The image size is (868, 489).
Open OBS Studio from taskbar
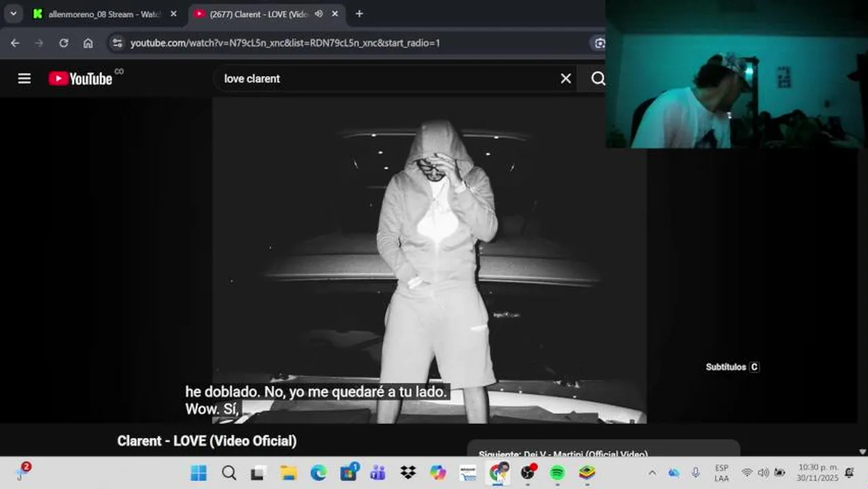pos(528,473)
